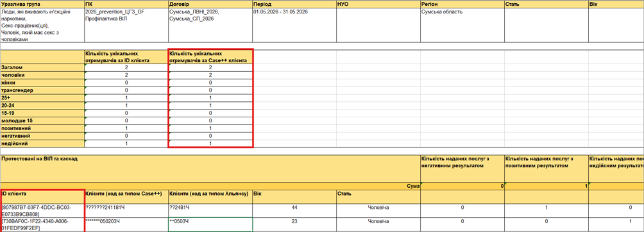Screen dimensions: 644x232
Task: Select the 'жінки' row label
Action: (x=42, y=83)
